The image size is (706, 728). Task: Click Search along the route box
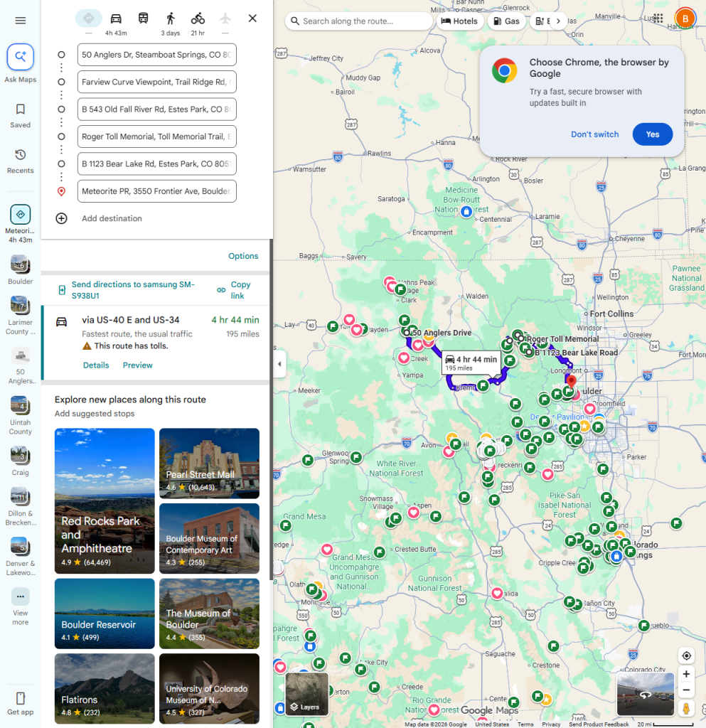click(x=358, y=21)
